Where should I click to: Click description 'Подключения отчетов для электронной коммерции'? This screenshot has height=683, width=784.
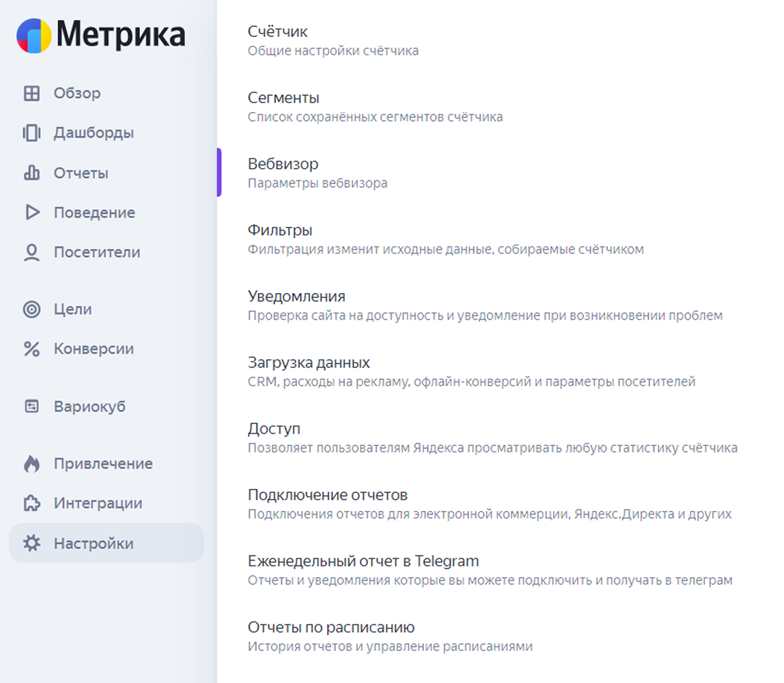click(x=490, y=514)
